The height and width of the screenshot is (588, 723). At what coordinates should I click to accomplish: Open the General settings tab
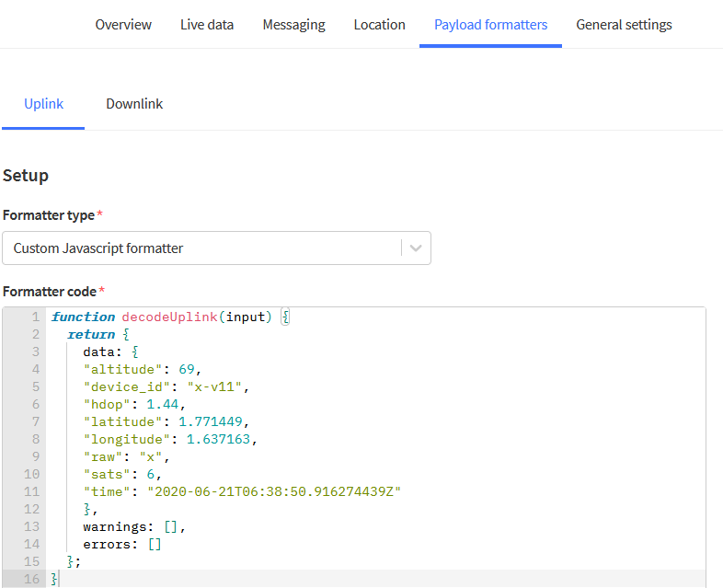pos(624,25)
